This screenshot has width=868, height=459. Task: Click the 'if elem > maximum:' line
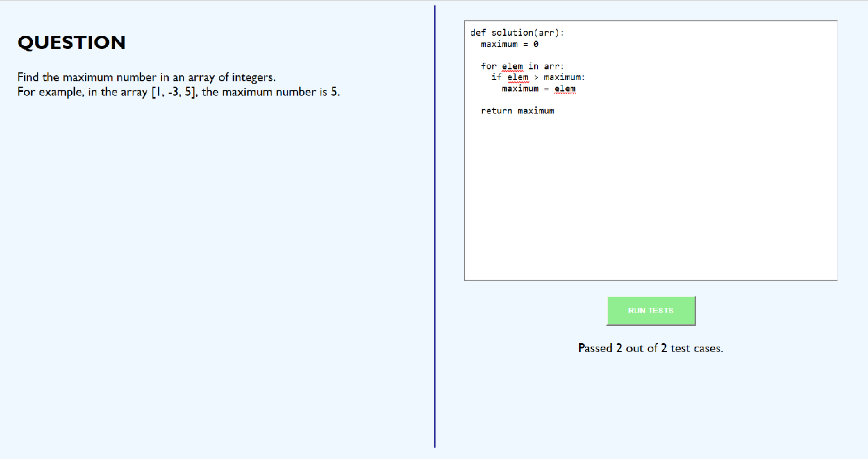click(538, 77)
